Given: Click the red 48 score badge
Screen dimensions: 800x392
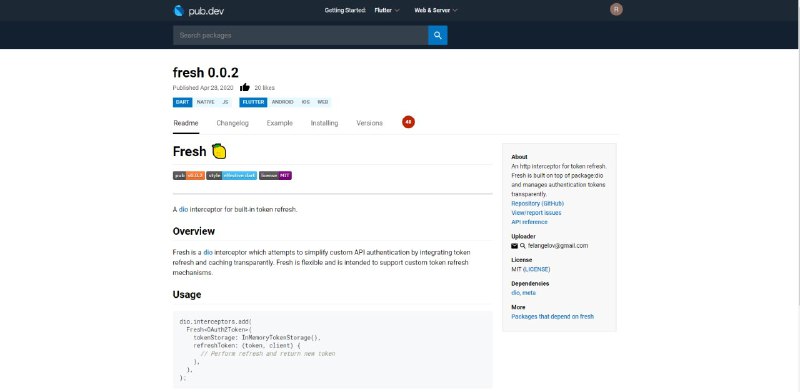Looking at the screenshot, I should pos(408,122).
